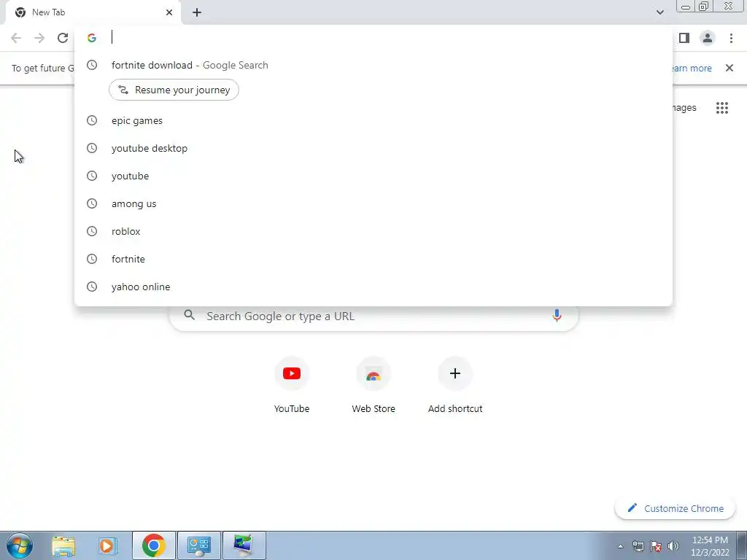Viewport: 747px width, 560px height.
Task: Click the network tray icon
Action: click(x=638, y=546)
